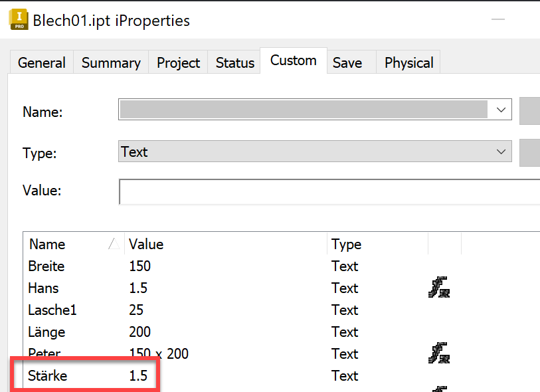Switch to the Summary tab

[110, 62]
